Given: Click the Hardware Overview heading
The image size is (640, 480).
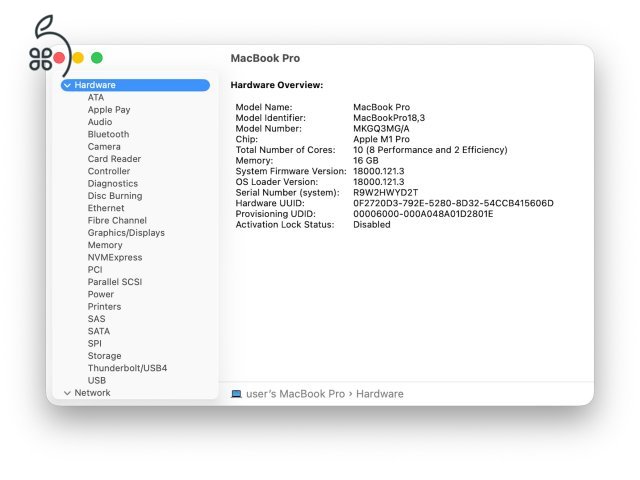Looking at the screenshot, I should (277, 85).
